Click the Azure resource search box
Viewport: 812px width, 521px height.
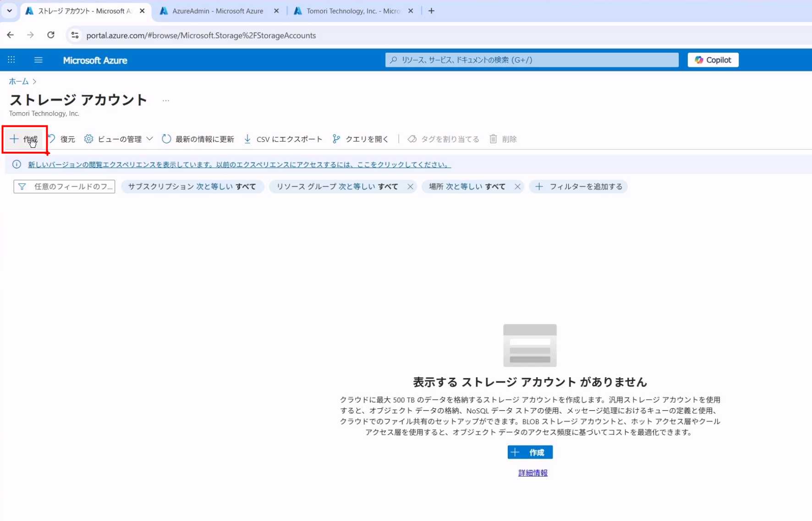tap(532, 60)
